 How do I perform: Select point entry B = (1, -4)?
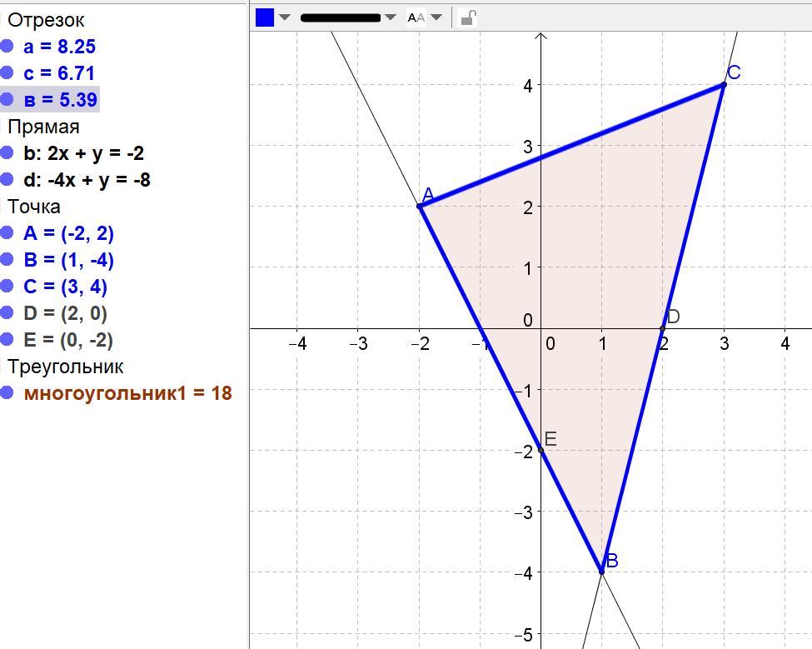(x=68, y=260)
